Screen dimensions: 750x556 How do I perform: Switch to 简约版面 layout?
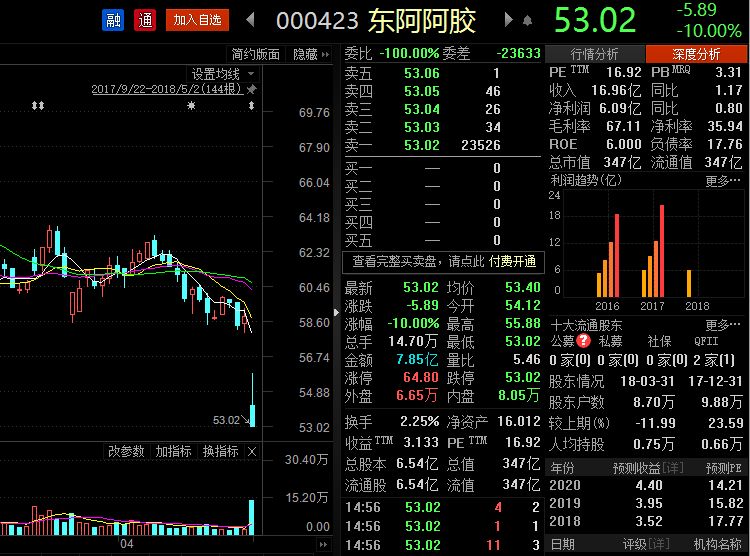coord(256,54)
